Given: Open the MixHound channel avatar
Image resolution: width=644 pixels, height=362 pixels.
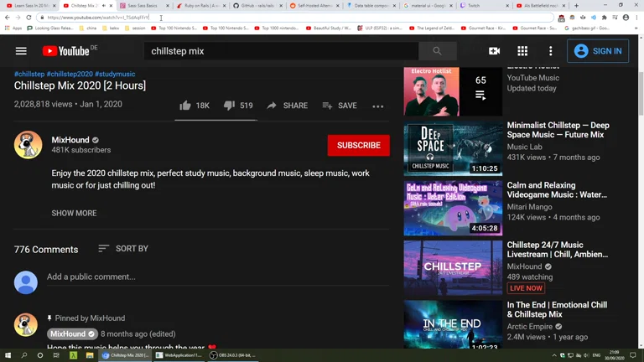Looking at the screenshot, I should [28, 145].
